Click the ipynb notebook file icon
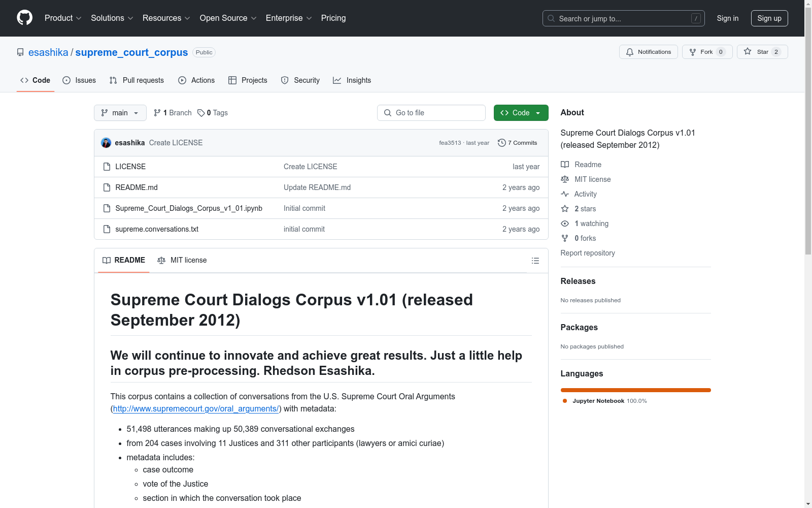Screen dimensions: 812x508 pyautogui.click(x=107, y=208)
